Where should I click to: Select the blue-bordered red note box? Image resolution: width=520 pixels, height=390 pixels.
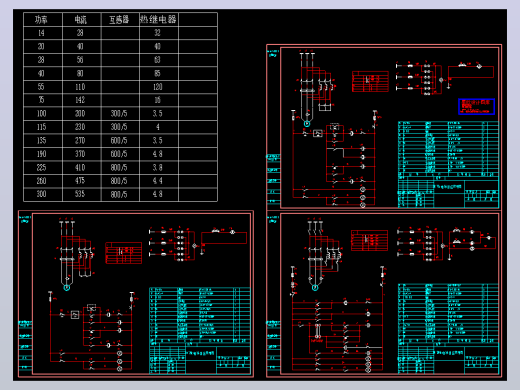476,107
